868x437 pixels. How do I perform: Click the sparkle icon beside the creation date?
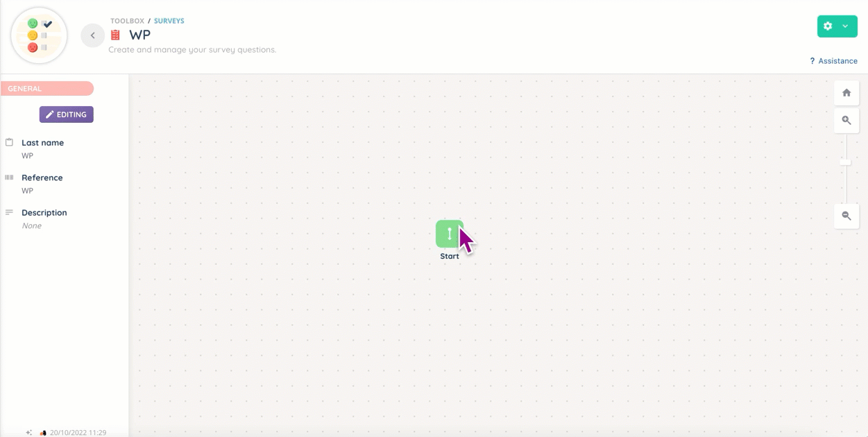[x=29, y=432]
